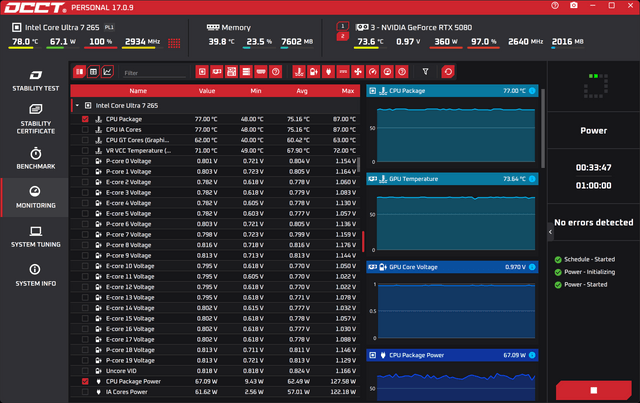Check the P-core 0 Voltage checkbox
The image size is (640, 403).
(x=85, y=161)
